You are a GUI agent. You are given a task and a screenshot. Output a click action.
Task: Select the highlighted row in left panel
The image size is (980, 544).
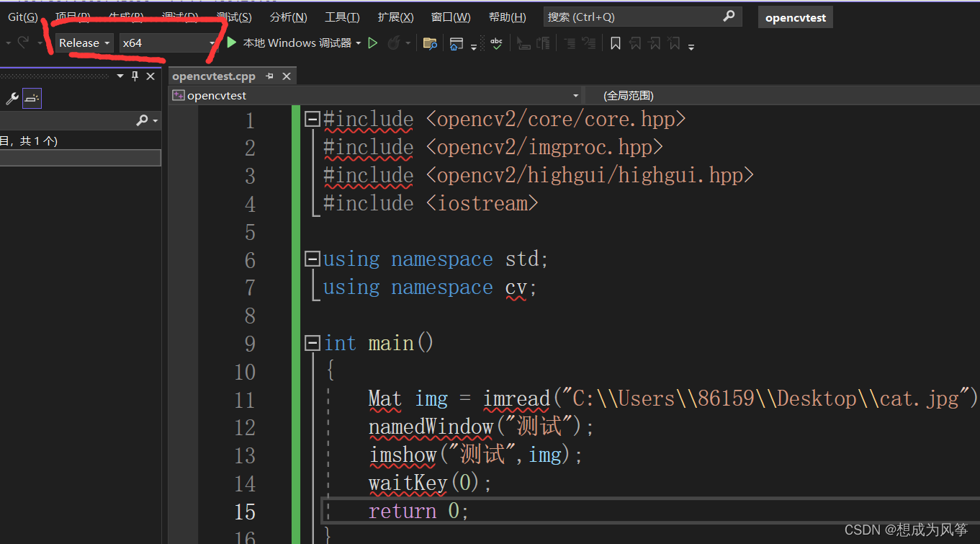[80, 158]
